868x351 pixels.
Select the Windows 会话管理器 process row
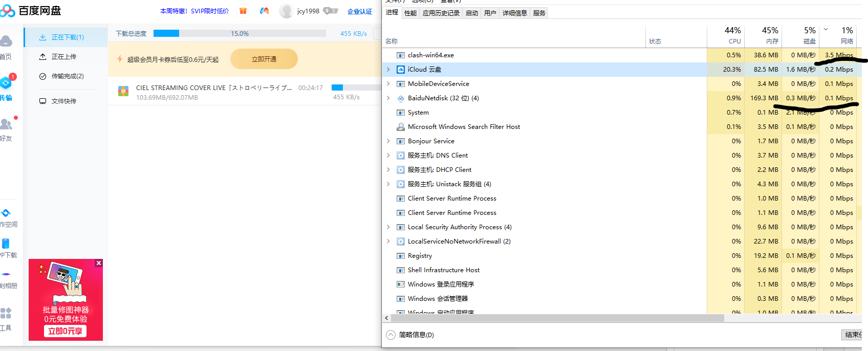tap(622, 299)
